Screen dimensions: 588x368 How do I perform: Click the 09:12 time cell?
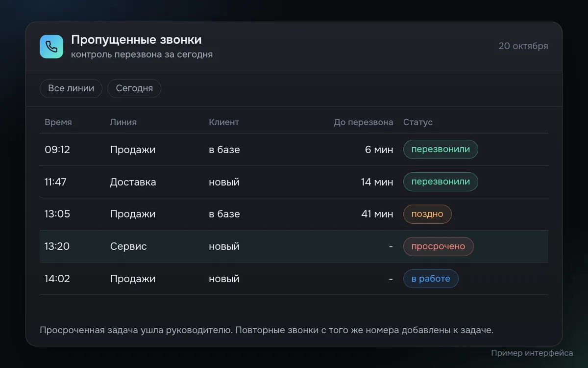(57, 150)
